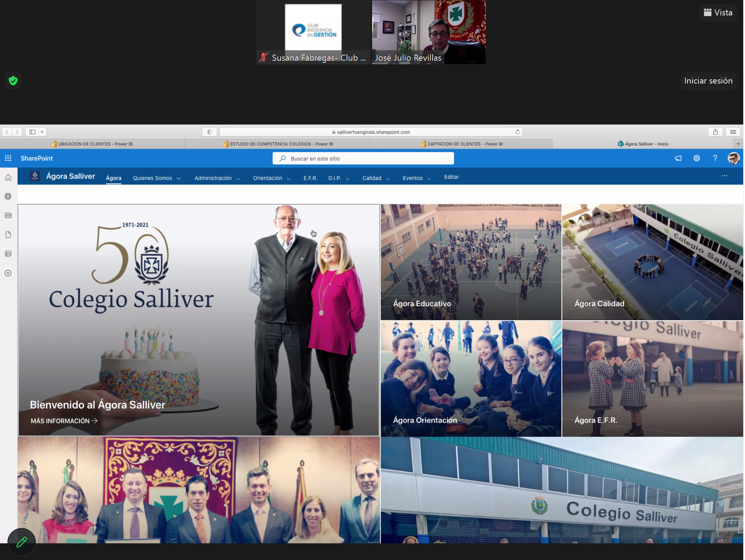Open the files page sidebar icon
The image size is (745, 560).
click(8, 235)
